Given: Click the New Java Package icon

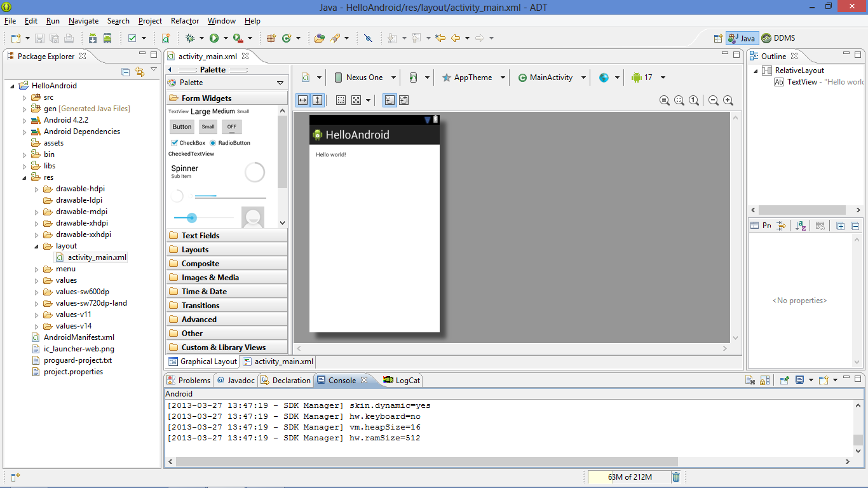Looking at the screenshot, I should (271, 38).
